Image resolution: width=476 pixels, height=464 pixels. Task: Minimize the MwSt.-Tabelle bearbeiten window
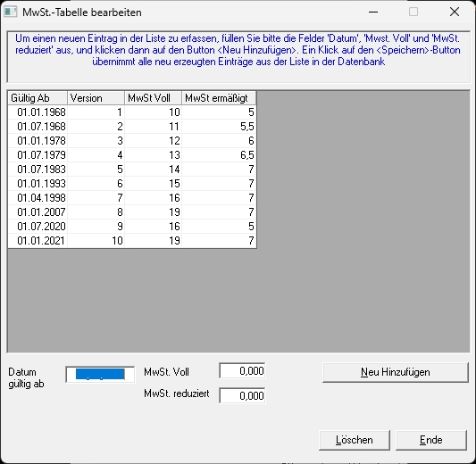pyautogui.click(x=373, y=12)
